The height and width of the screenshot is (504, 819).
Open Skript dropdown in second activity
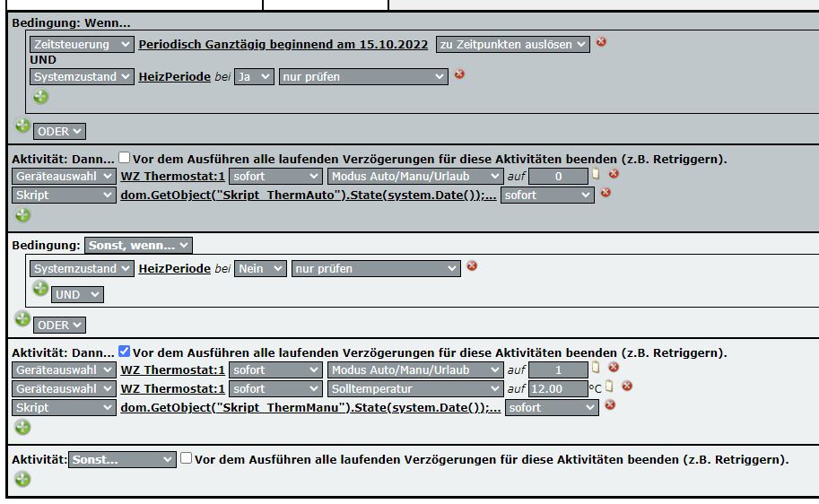[64, 408]
